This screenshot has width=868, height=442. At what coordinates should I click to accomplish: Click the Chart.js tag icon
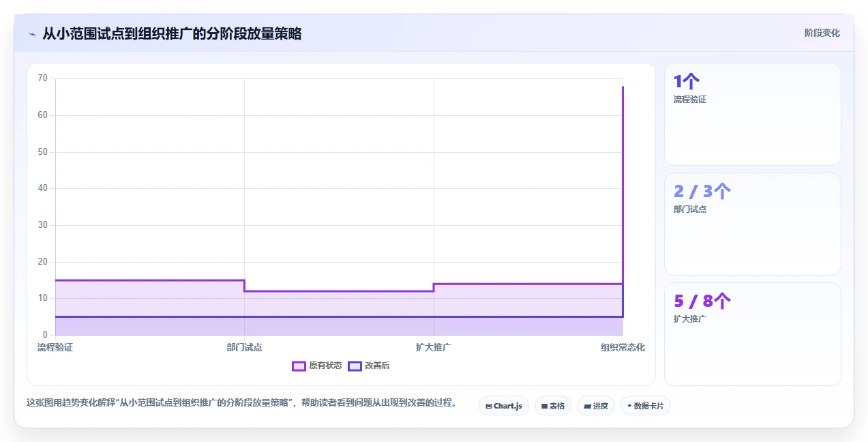489,406
